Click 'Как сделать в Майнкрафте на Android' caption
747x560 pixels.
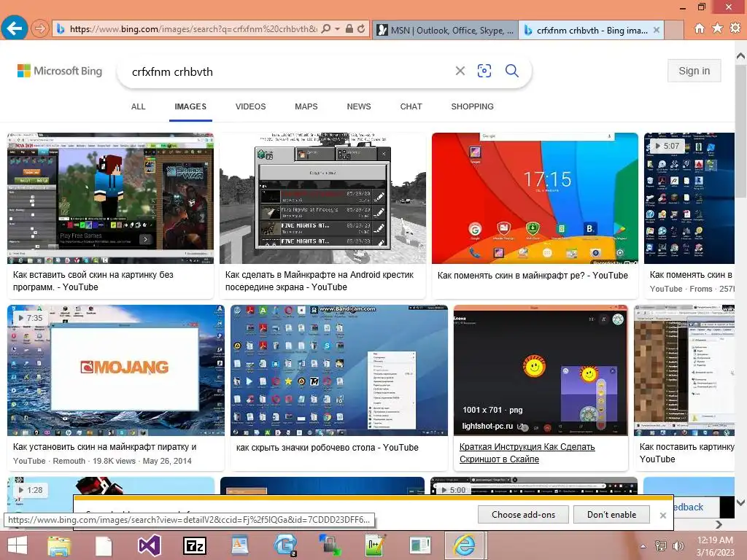320,281
